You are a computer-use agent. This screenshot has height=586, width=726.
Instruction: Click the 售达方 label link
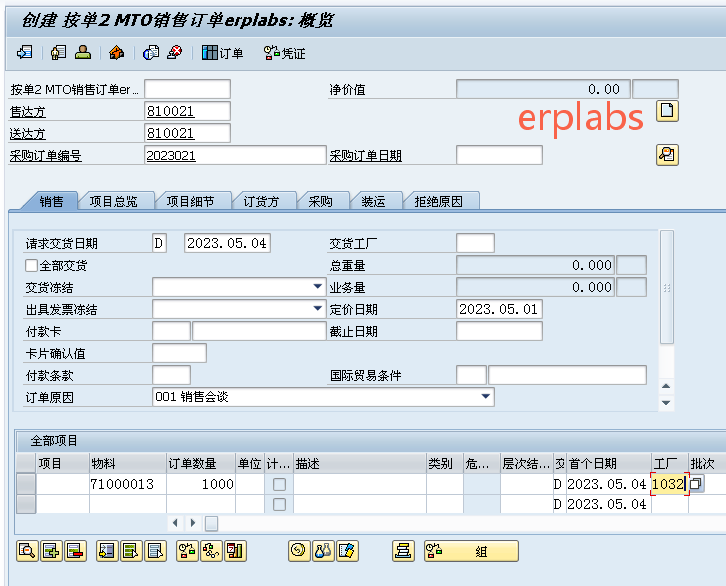click(28, 112)
